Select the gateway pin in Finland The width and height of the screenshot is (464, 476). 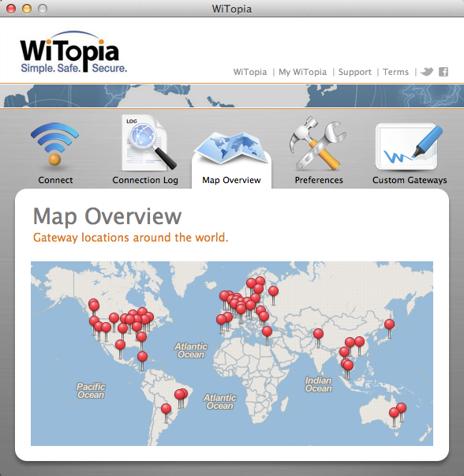pyautogui.click(x=273, y=290)
